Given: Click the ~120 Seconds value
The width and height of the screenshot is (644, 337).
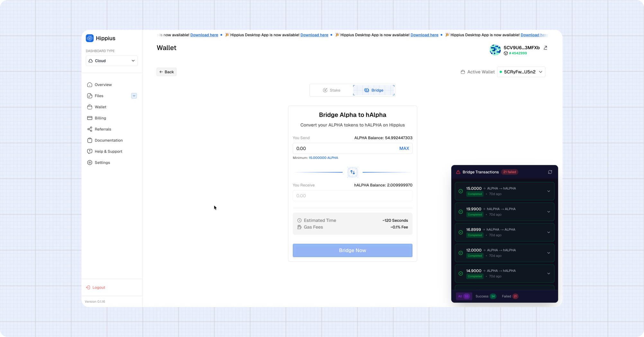Looking at the screenshot, I should 395,220.
